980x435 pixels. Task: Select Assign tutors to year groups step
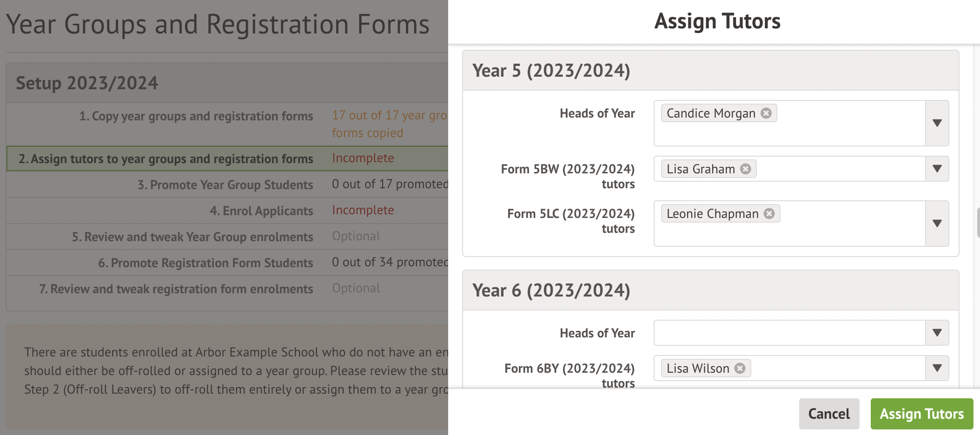point(166,159)
